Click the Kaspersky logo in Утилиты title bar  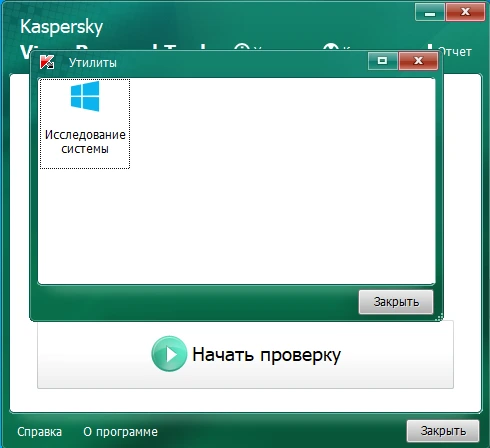tap(47, 62)
